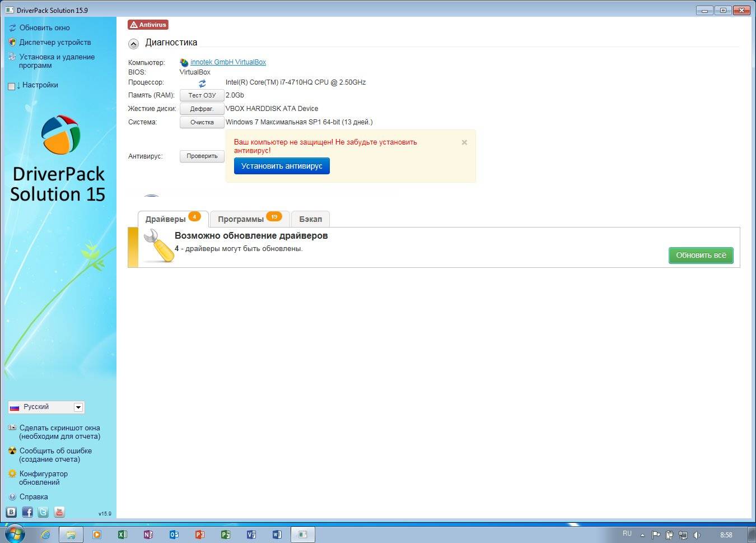Click the radiation icon beside Сообщить об ошибке
Image resolution: width=756 pixels, height=543 pixels.
coord(12,451)
